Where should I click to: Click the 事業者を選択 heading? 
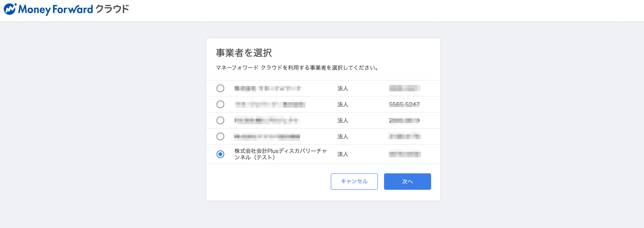pyautogui.click(x=244, y=53)
